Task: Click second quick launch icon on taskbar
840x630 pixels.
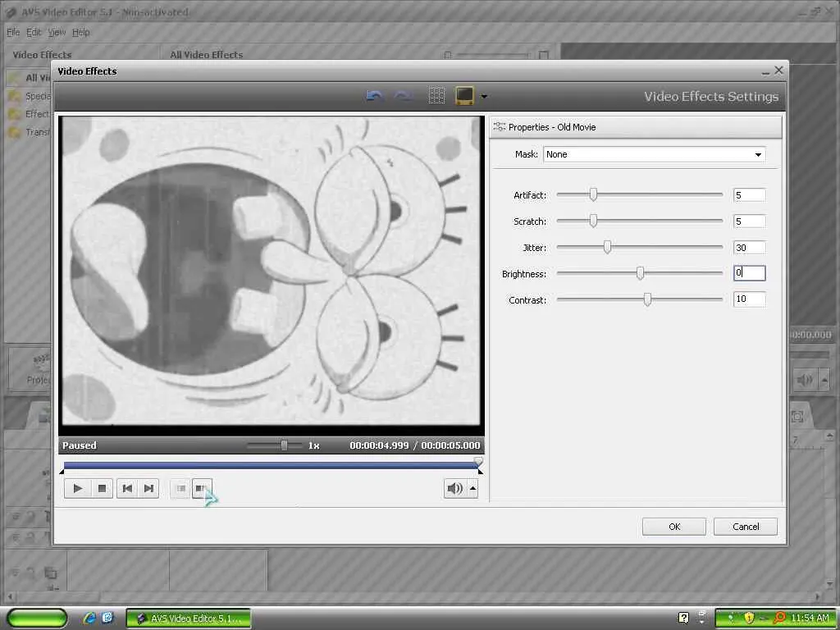Action: tap(107, 618)
